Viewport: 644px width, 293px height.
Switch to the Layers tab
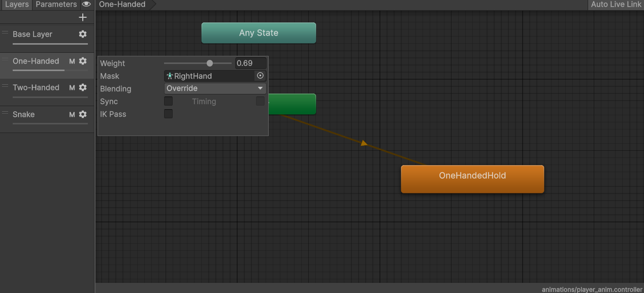click(x=17, y=5)
